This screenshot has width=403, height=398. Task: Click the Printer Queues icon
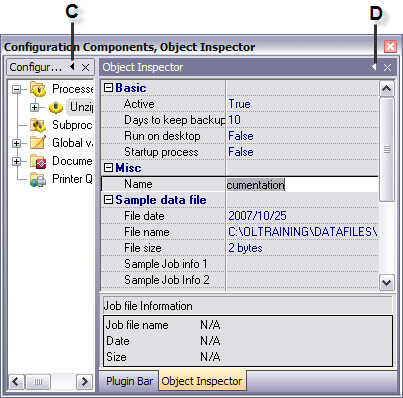coord(38,180)
